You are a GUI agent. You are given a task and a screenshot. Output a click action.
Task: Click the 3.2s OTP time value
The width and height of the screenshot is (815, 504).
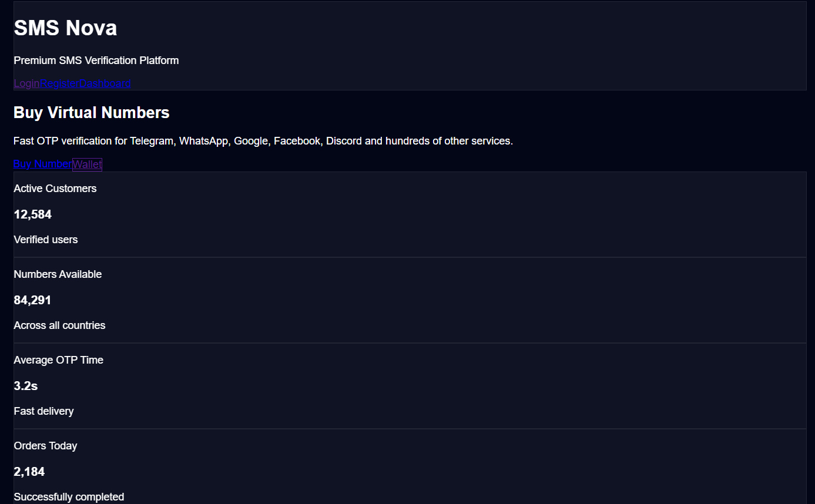tap(26, 386)
